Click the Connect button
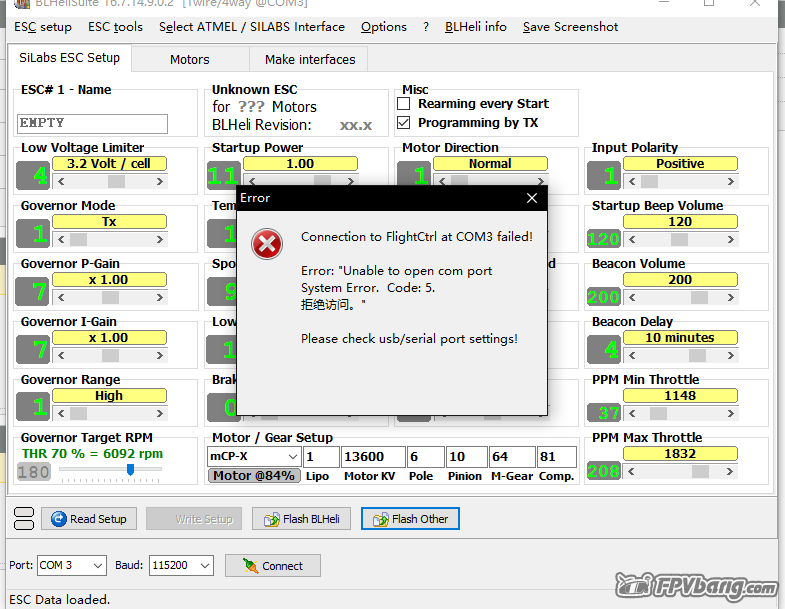The height and width of the screenshot is (609, 785). click(x=273, y=566)
